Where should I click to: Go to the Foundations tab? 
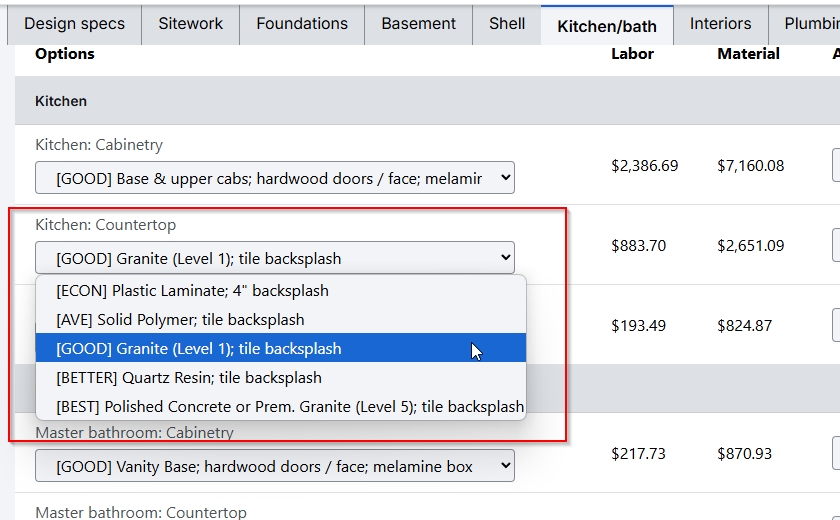pos(302,24)
